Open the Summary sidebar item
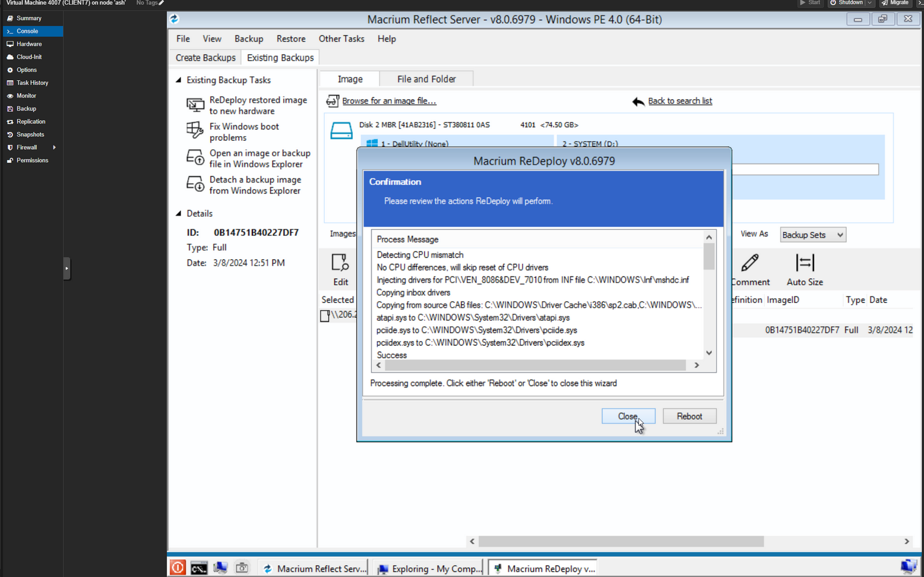This screenshot has height=577, width=924. pyautogui.click(x=29, y=18)
